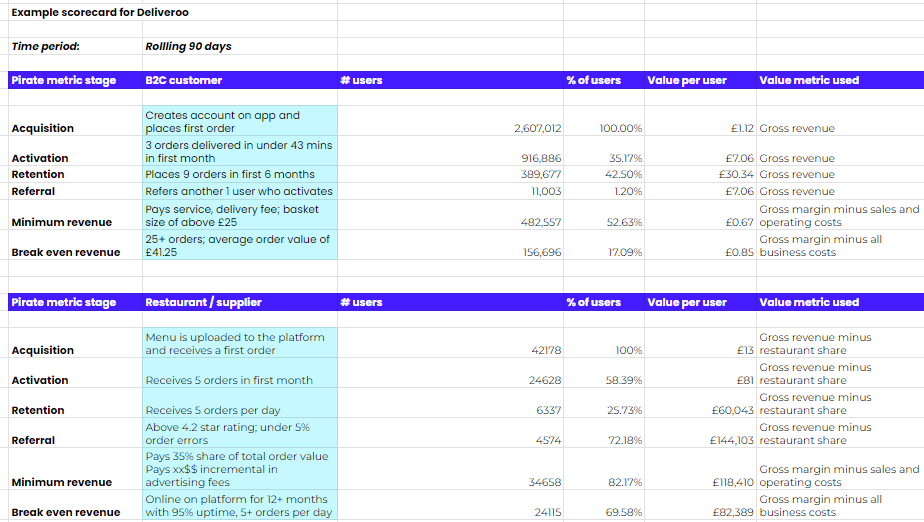The height and width of the screenshot is (522, 924).
Task: Click the £81 value cell
Action: [x=701, y=373]
